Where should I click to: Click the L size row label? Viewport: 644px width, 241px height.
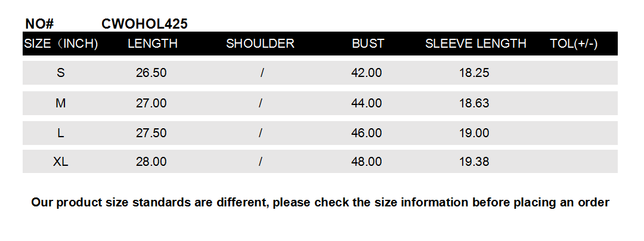(x=61, y=133)
